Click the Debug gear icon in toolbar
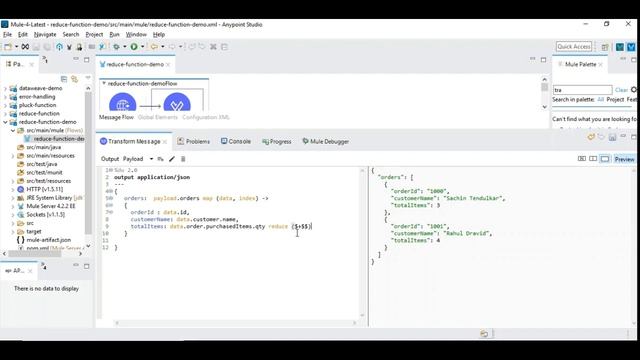 116,47
